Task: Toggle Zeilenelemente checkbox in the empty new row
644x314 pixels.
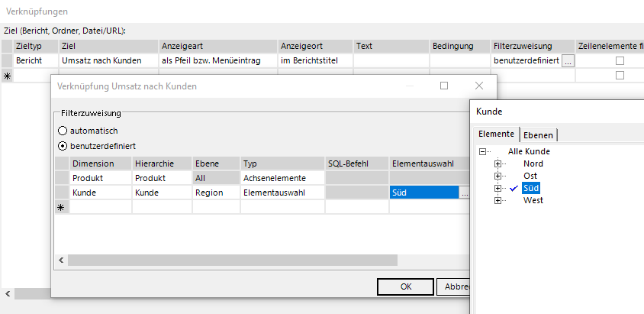Action: click(x=620, y=76)
